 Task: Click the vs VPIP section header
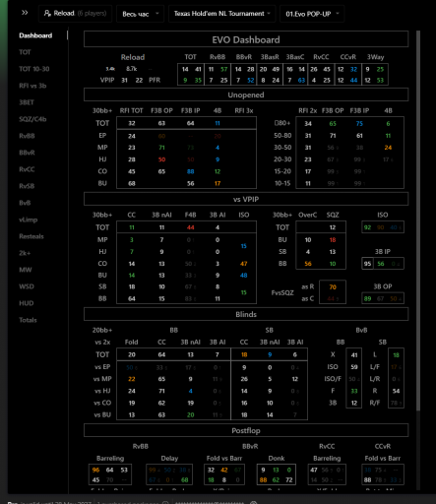(x=246, y=199)
